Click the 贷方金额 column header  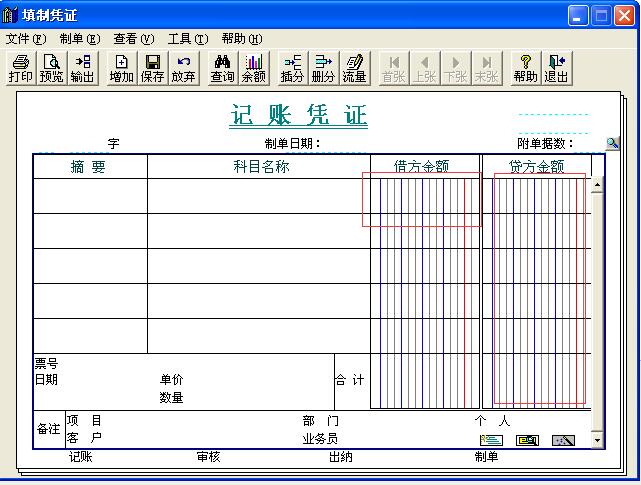[537, 166]
